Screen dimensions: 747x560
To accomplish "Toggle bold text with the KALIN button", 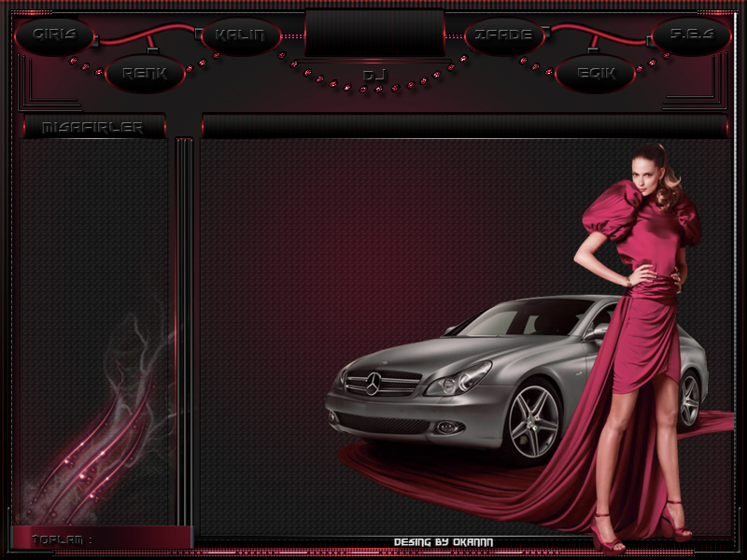I will click(x=241, y=35).
